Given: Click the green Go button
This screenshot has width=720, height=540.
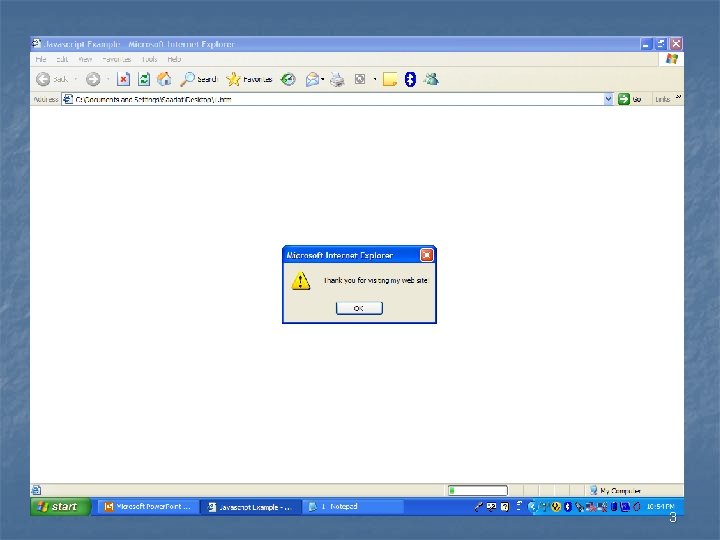Looking at the screenshot, I should 630,99.
